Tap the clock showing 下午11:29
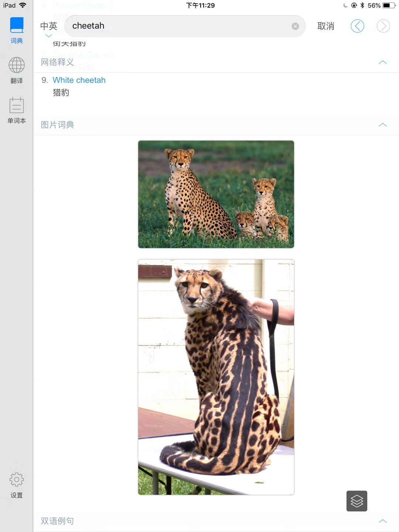This screenshot has width=399, height=532. [200, 5]
